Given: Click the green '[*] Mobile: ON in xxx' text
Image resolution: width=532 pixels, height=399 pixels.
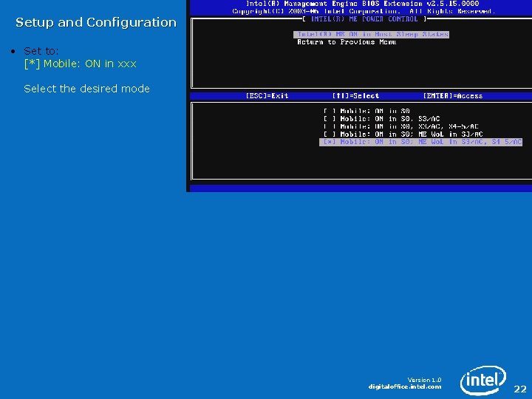Looking at the screenshot, I should [81, 64].
